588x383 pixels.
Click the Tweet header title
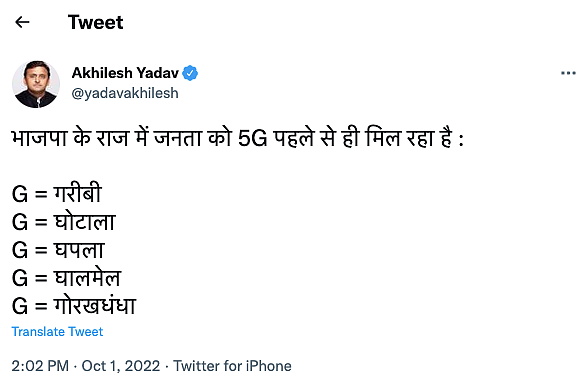pyautogui.click(x=96, y=22)
